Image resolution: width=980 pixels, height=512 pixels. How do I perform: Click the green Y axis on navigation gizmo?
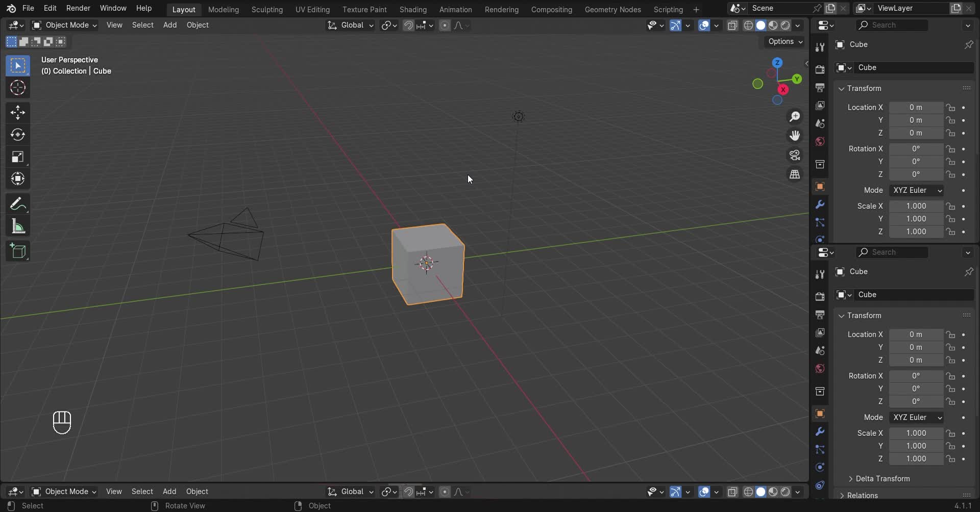point(797,79)
